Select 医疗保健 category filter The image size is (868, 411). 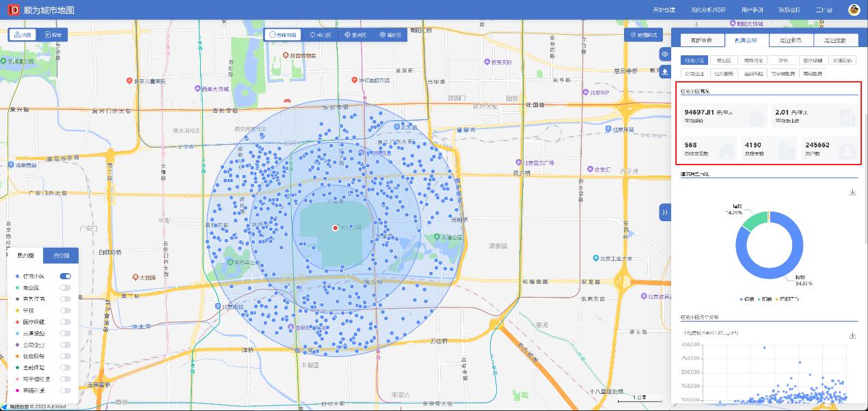click(x=812, y=61)
